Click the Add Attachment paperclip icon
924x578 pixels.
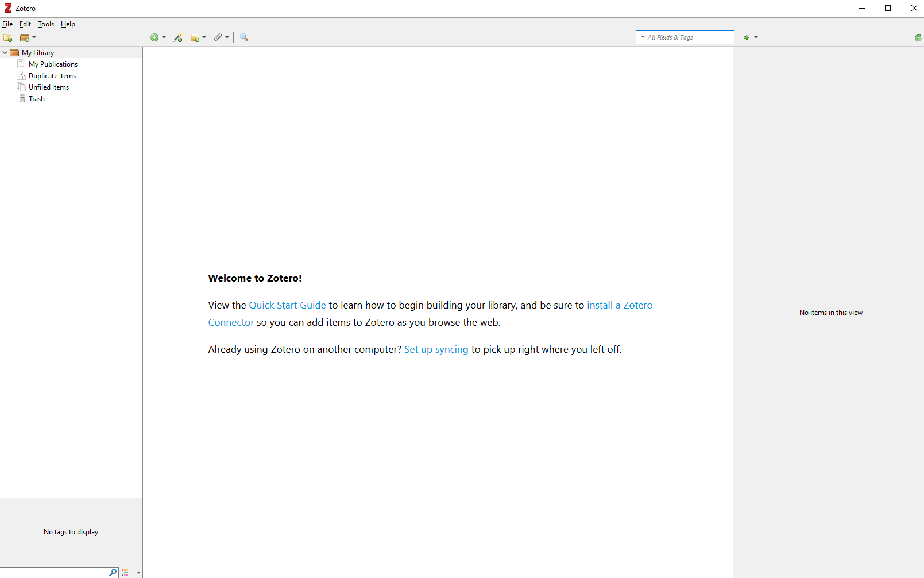tap(218, 38)
